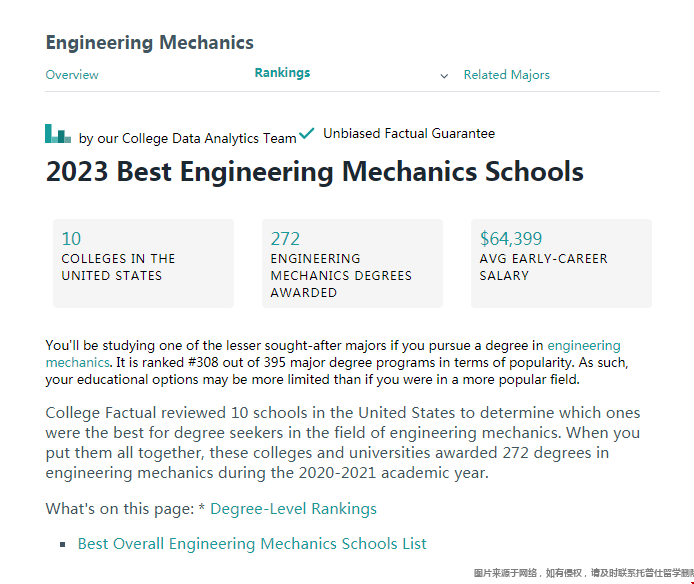This screenshot has width=694, height=584.
Task: Click the teal checkmark guarantee icon
Action: pos(306,133)
